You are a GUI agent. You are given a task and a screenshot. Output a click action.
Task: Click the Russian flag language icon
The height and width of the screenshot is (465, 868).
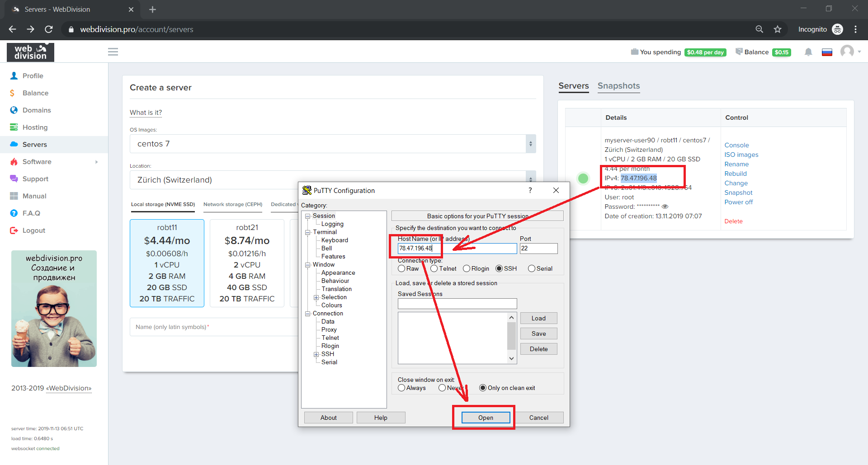tap(827, 52)
